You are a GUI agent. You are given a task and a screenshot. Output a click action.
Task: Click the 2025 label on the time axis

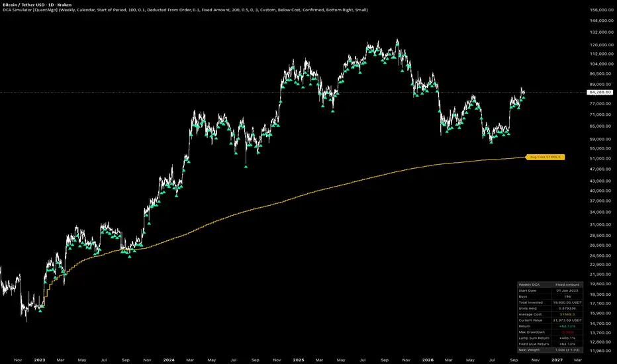(299, 359)
